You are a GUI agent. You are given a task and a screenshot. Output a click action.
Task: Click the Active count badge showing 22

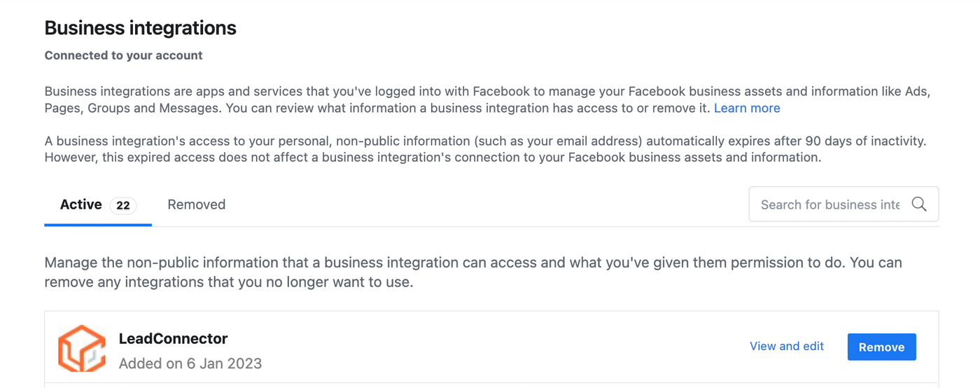click(x=123, y=205)
